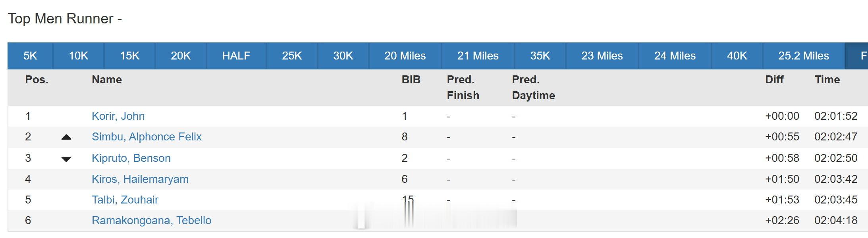Viewport: 868px width, 238px height.
Task: Select the 10K split tab
Action: 78,56
